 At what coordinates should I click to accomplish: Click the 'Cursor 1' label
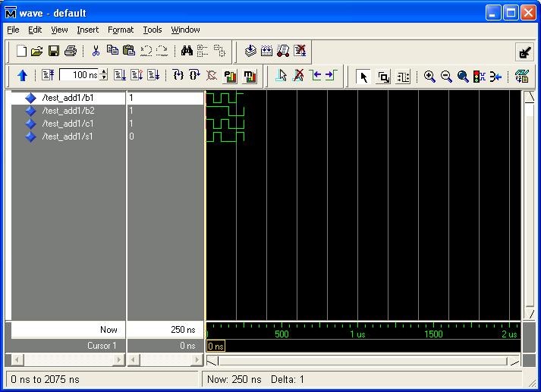102,346
